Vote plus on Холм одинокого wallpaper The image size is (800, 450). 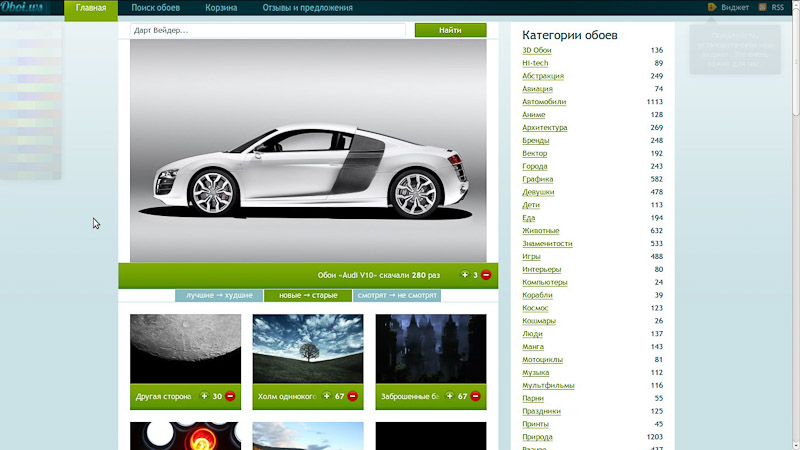click(327, 396)
